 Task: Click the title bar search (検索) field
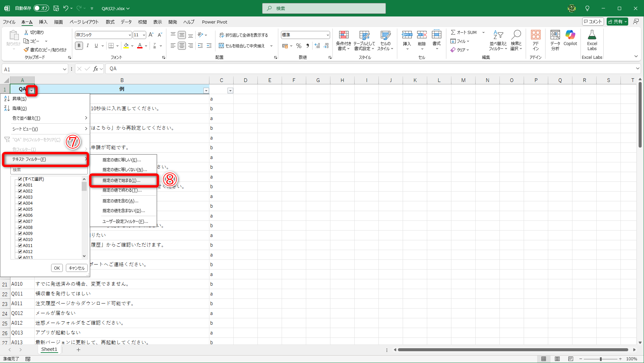click(x=324, y=8)
